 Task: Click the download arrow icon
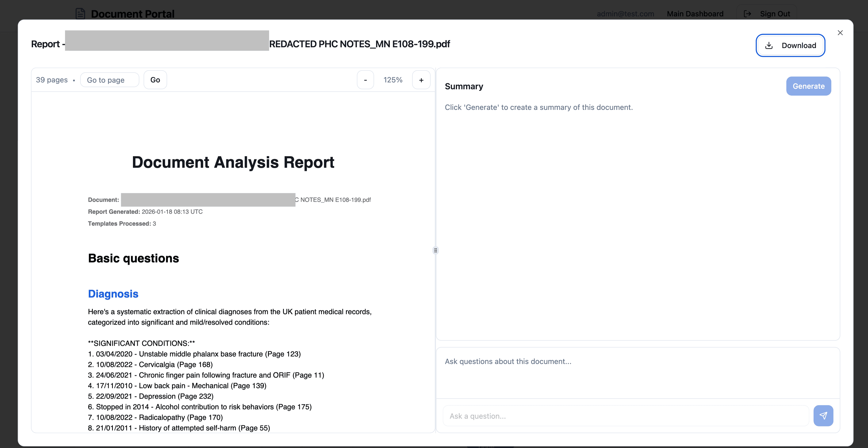(x=769, y=45)
